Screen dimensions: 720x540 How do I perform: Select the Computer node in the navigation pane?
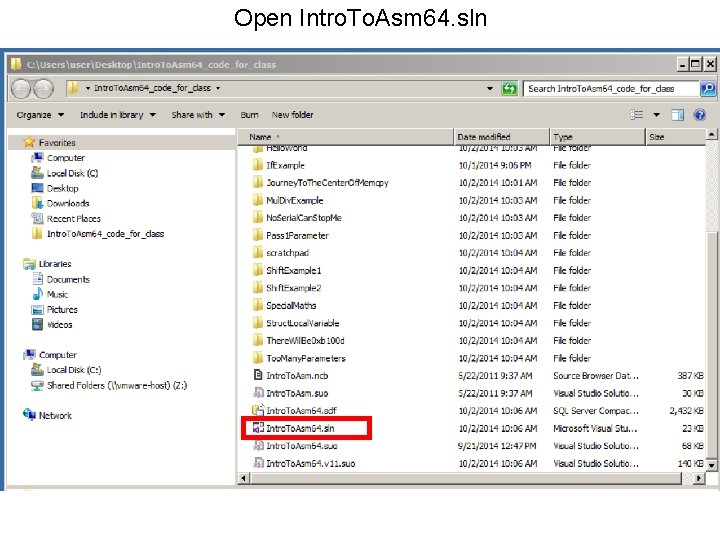[x=58, y=355]
